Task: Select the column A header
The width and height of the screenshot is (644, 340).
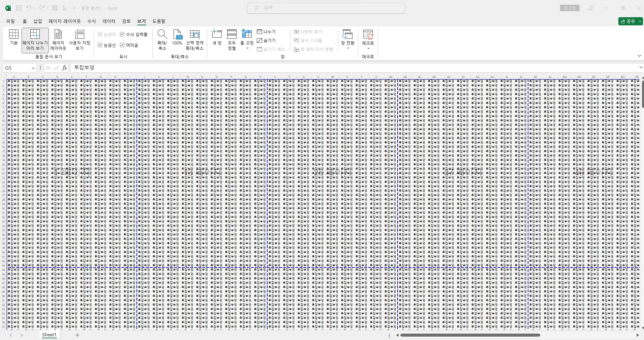Action: 14,77
